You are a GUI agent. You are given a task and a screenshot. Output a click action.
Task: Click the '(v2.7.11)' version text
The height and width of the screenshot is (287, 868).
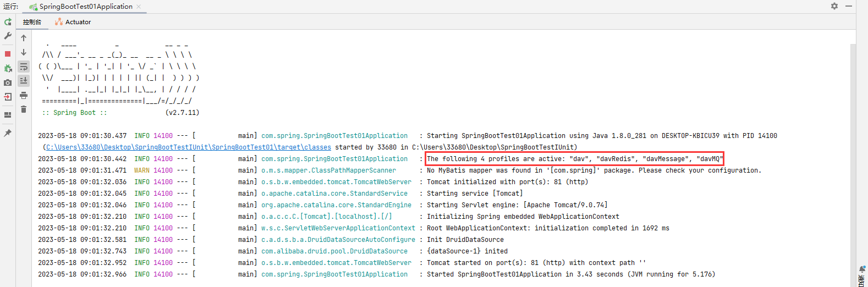point(182,113)
